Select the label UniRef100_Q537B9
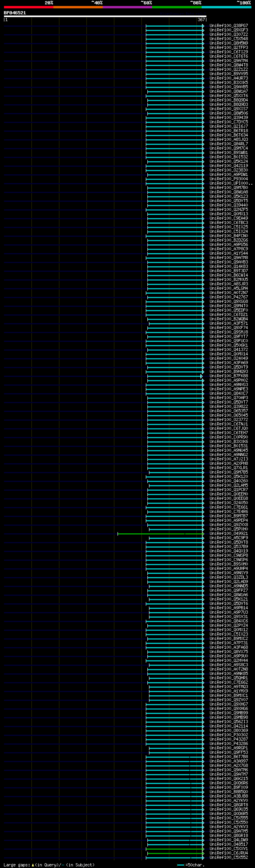255x868 pixels. (x=229, y=547)
